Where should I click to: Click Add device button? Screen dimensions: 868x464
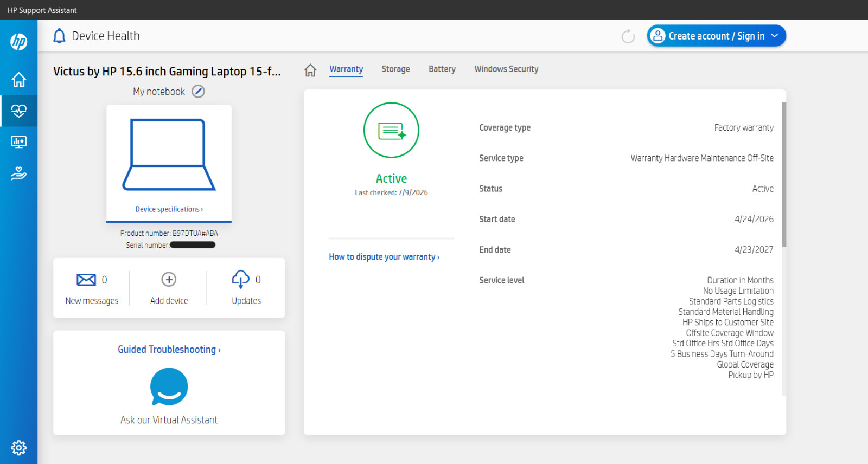[x=169, y=289]
